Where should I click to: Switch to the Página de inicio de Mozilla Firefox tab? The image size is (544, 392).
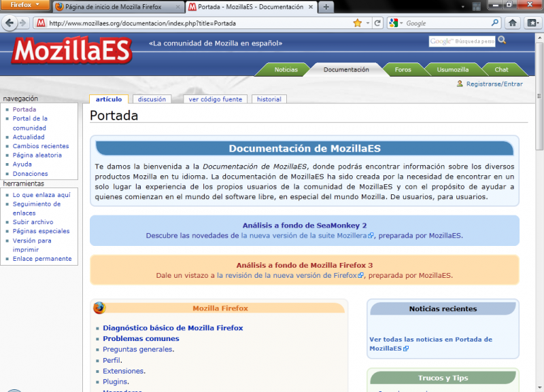point(117,7)
